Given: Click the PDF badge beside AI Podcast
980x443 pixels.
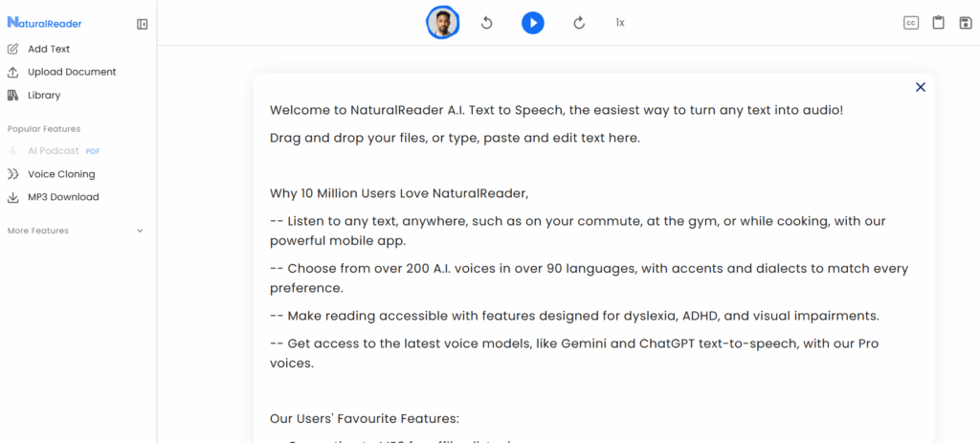Looking at the screenshot, I should [93, 151].
